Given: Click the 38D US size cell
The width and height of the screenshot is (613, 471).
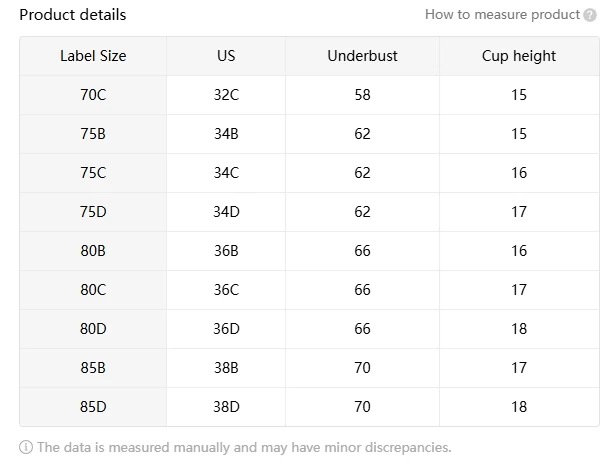Looking at the screenshot, I should [x=226, y=407].
